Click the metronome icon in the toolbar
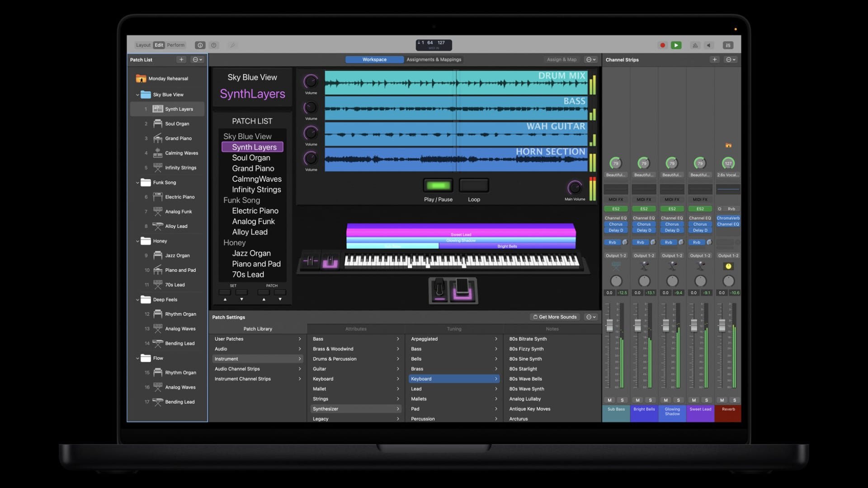Image resolution: width=868 pixels, height=488 pixels. point(695,45)
